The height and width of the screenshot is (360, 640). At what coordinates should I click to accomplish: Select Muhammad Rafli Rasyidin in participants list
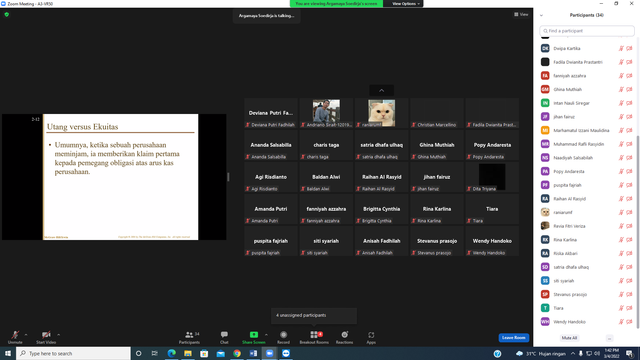click(x=587, y=144)
